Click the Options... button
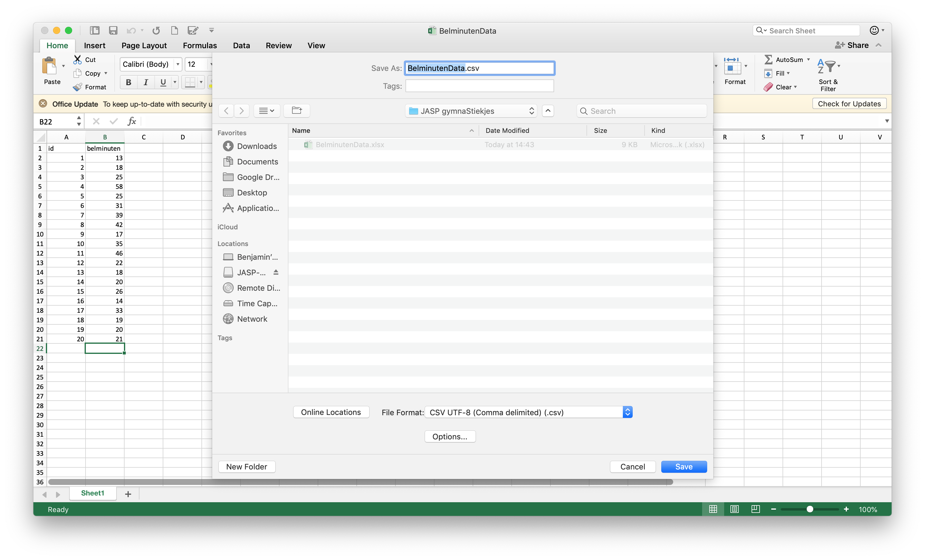Screen dimensions: 925x560 pyautogui.click(x=450, y=436)
